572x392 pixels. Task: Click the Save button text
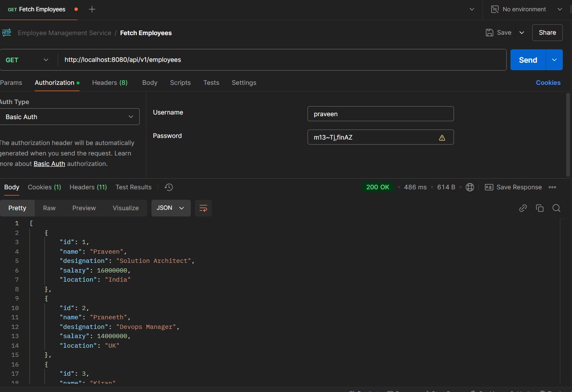click(504, 33)
